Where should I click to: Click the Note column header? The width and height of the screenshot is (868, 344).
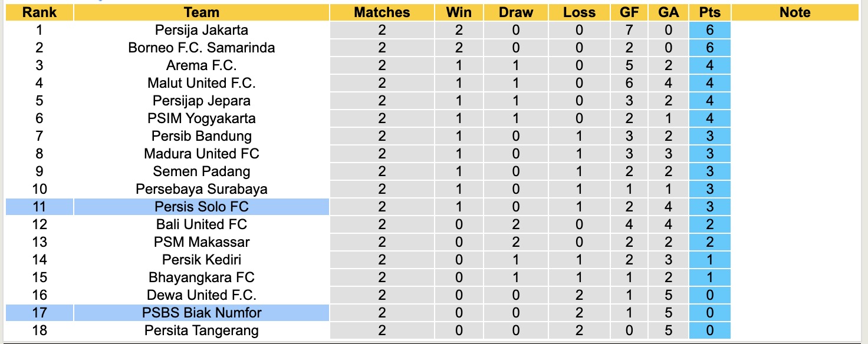click(795, 12)
